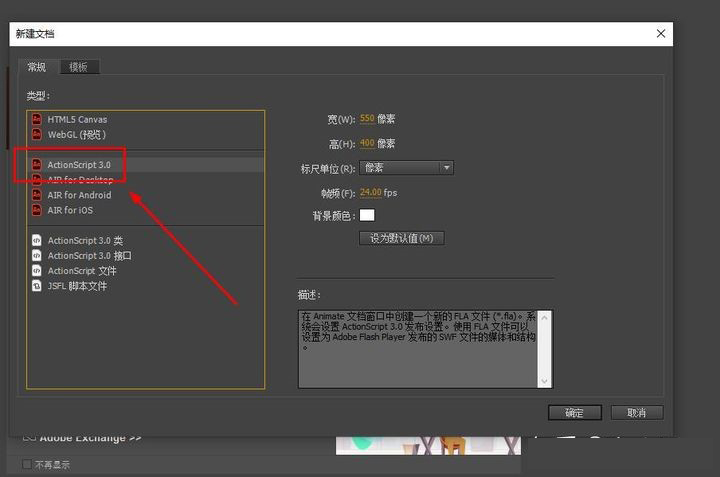Select WebGL (预览) document type
The width and height of the screenshot is (720, 477).
click(146, 135)
